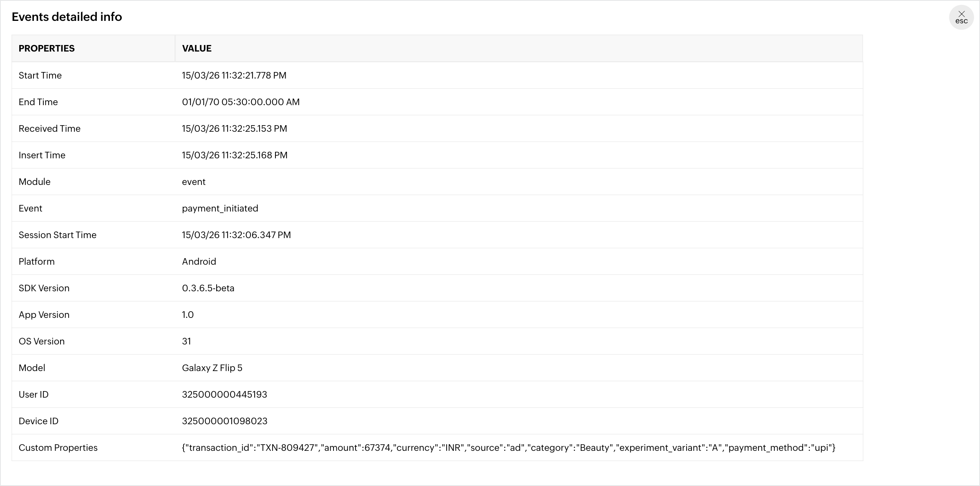Click the payment_initiated event value
The height and width of the screenshot is (486, 980).
220,208
